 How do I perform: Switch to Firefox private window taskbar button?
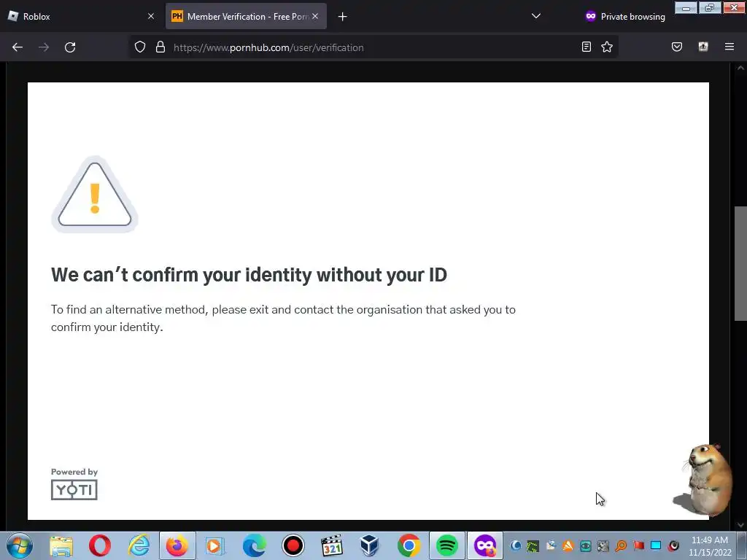click(x=485, y=545)
